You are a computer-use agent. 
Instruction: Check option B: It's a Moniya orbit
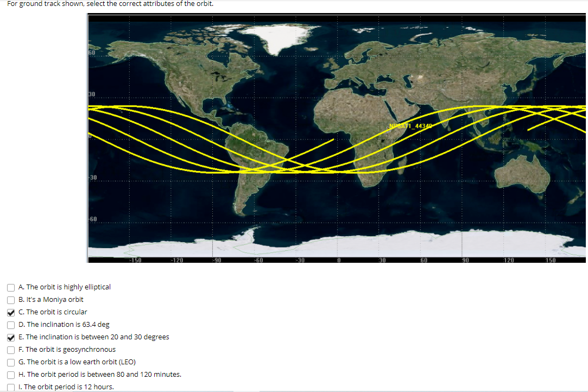[x=11, y=300]
